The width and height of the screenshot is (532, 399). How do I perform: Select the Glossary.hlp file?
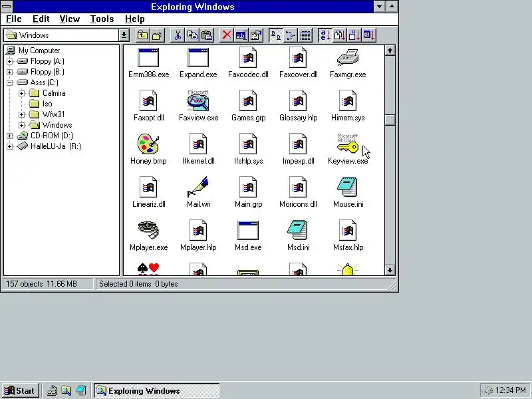(x=298, y=106)
